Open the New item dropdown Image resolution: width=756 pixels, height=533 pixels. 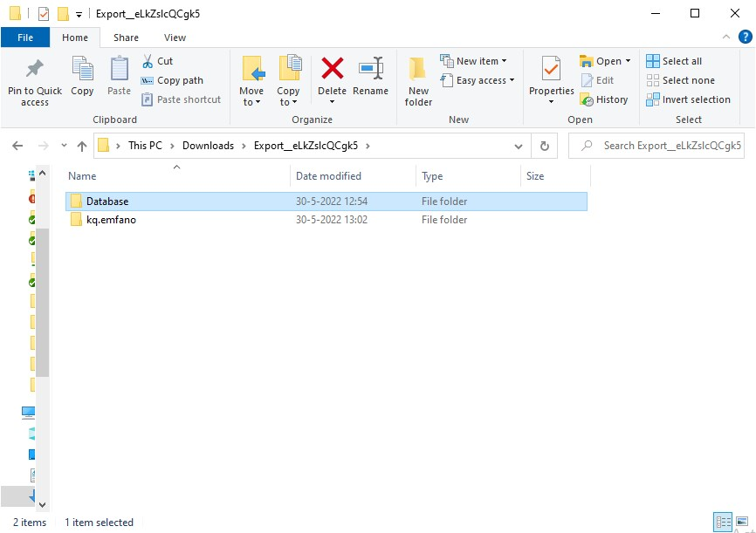(473, 61)
